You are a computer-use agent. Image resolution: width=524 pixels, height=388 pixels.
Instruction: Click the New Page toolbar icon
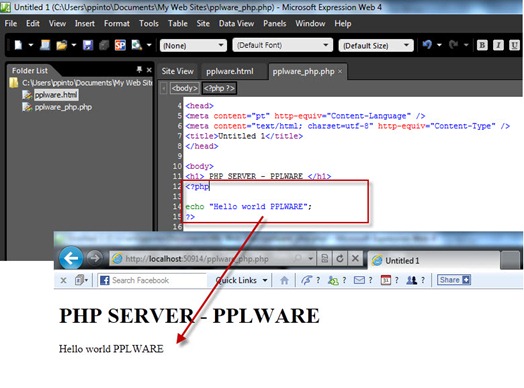tap(18, 45)
